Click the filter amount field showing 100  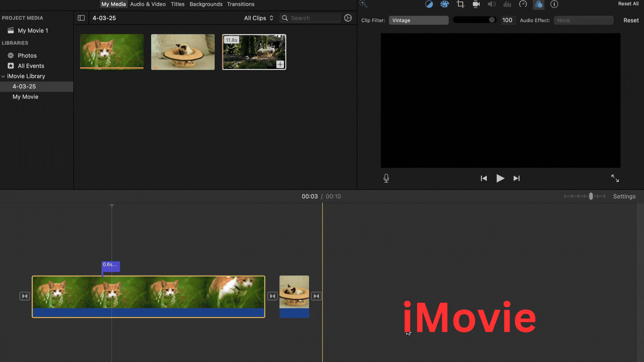tap(507, 20)
